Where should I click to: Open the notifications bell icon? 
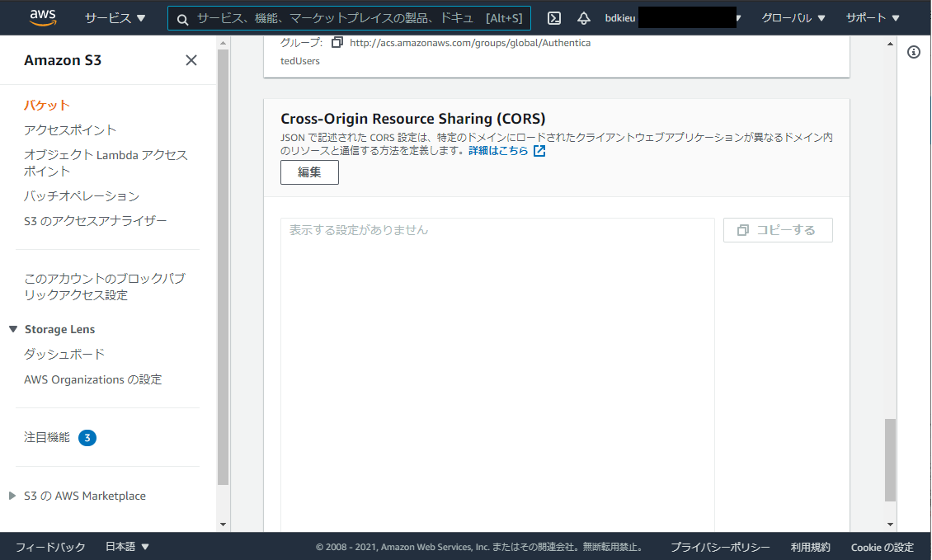pos(584,18)
